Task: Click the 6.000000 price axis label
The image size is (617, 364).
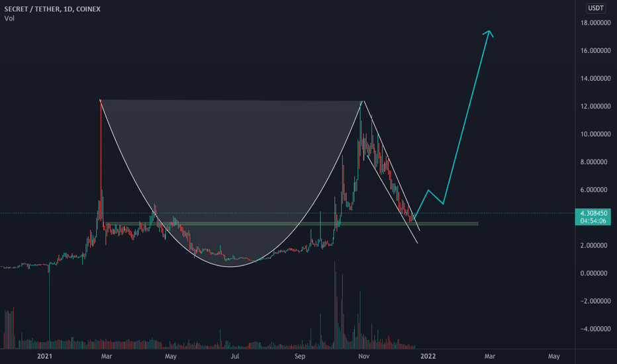Action: (x=595, y=190)
